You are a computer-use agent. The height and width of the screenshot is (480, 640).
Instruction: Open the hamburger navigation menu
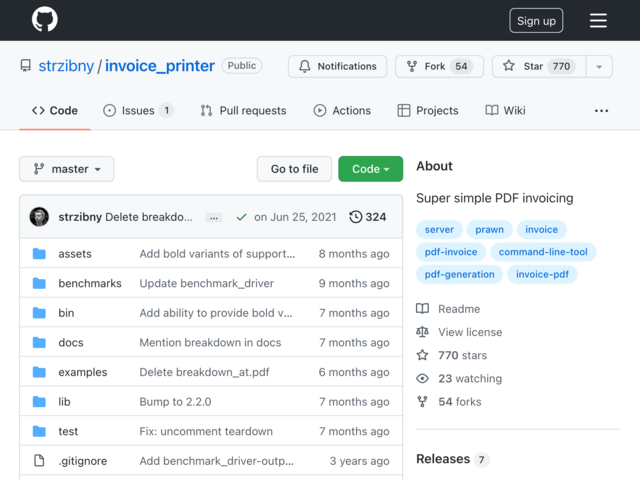(598, 20)
